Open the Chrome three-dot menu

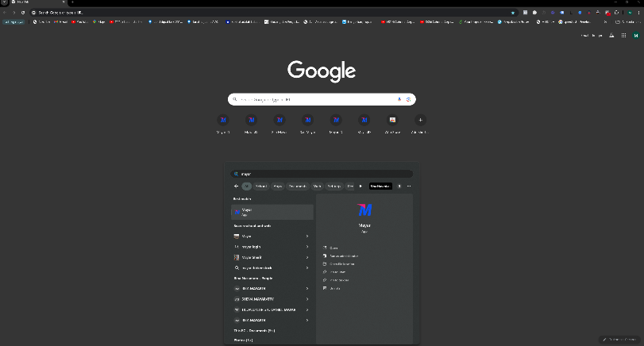coord(638,13)
